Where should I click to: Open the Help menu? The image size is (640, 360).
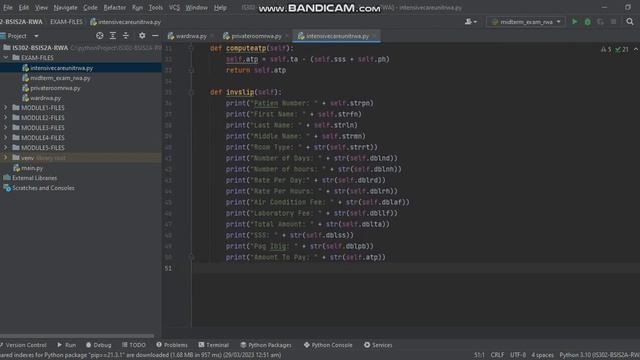tap(220, 8)
